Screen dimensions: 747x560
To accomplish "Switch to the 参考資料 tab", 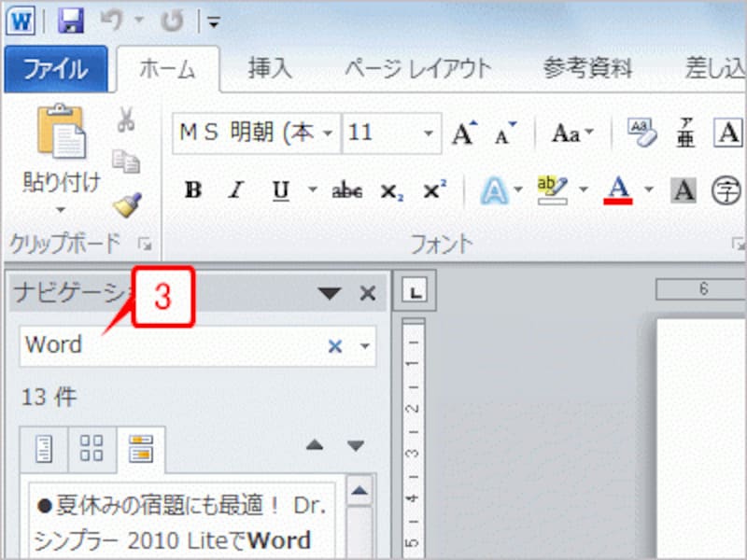I will tap(588, 68).
